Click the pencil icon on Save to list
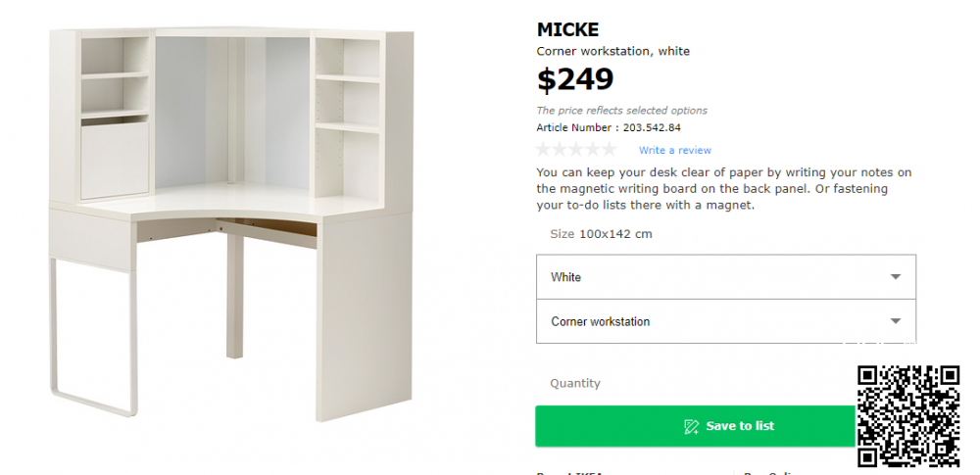This screenshot has height=475, width=980. [x=691, y=426]
